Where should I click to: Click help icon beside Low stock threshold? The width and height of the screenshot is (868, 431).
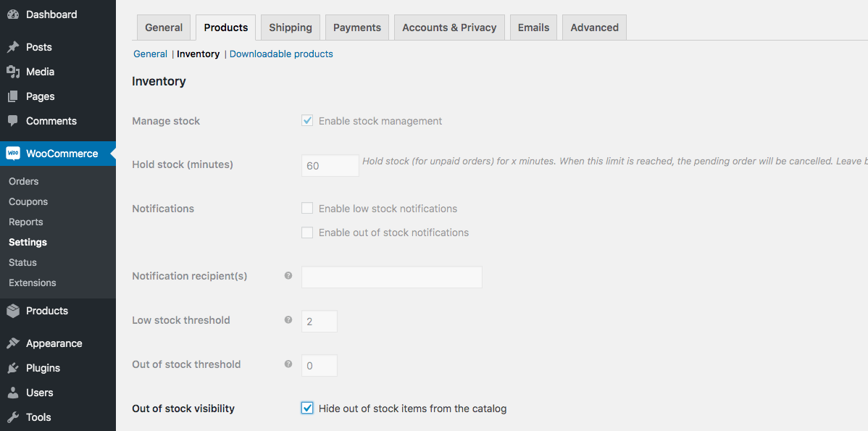click(288, 319)
